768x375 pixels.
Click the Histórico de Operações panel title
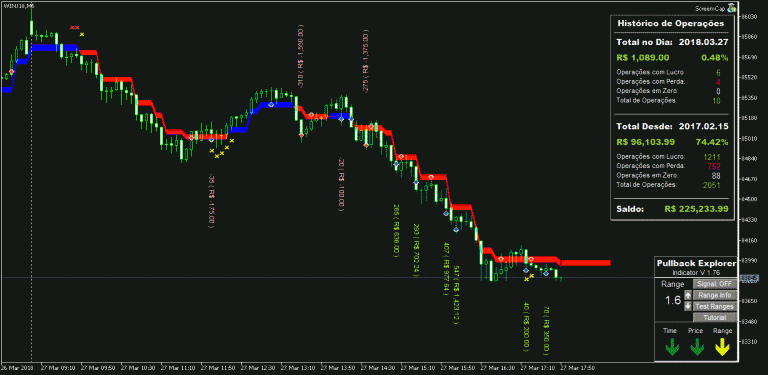(670, 23)
